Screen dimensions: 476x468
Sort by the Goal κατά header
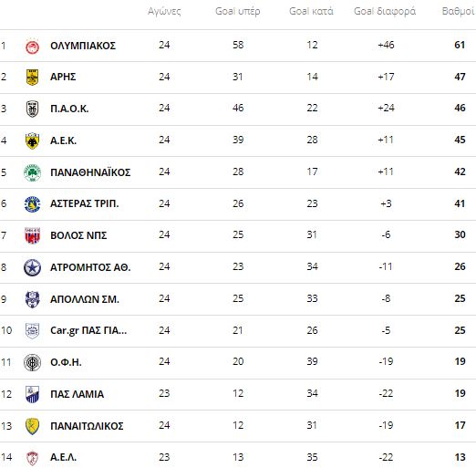click(311, 12)
